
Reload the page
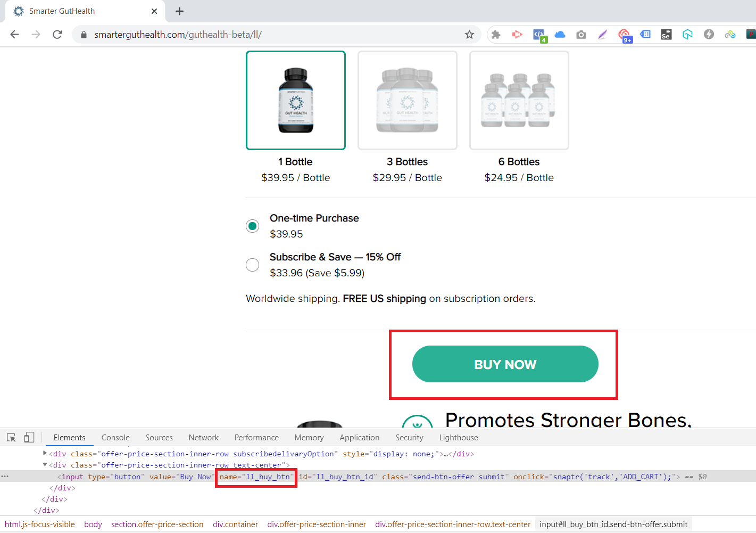tap(57, 35)
